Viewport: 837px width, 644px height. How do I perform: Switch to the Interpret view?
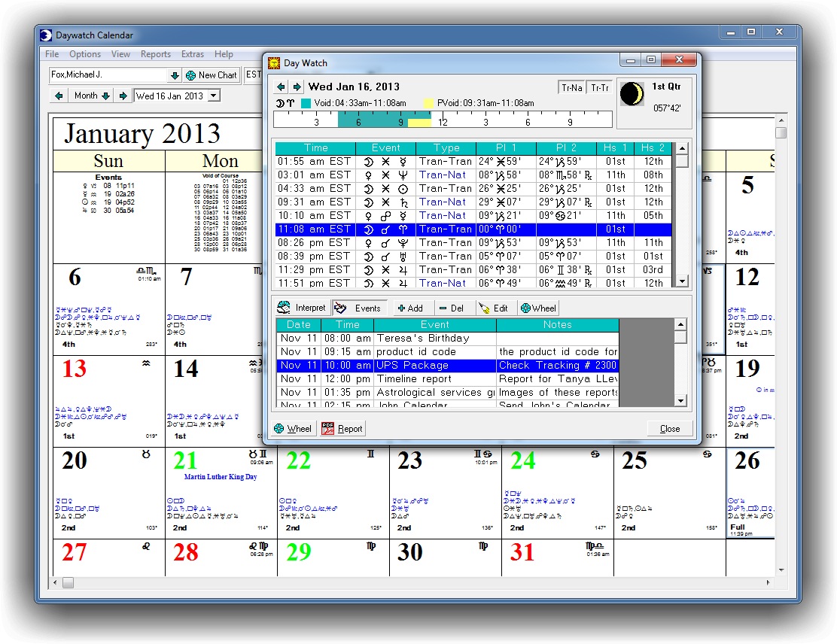(302, 308)
